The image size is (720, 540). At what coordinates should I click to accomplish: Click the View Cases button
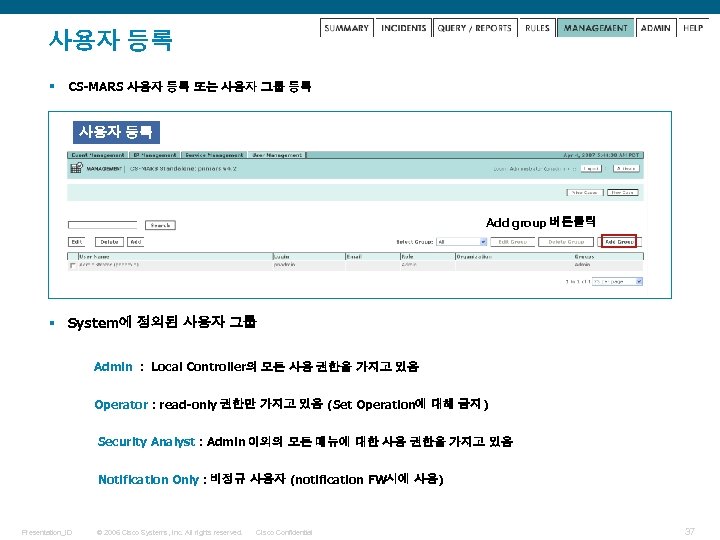[x=585, y=192]
